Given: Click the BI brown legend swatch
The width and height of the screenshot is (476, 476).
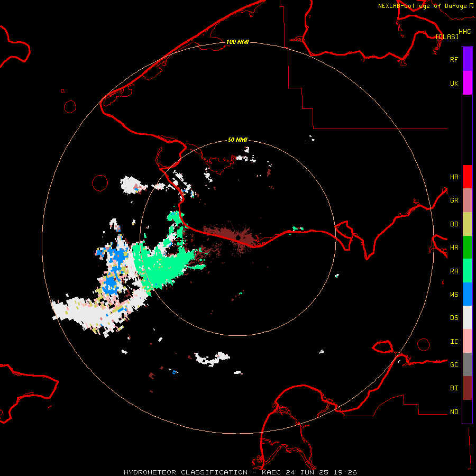Looking at the screenshot, I should 467,388.
